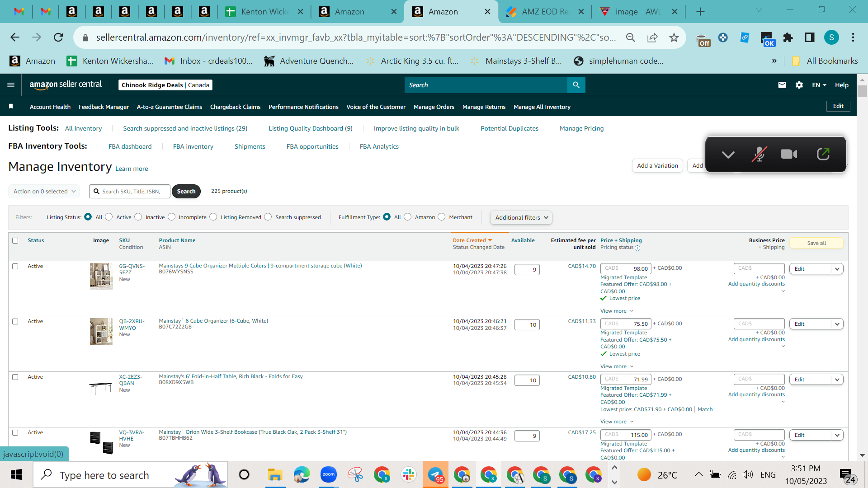868x488 pixels.
Task: Select the Incomplete listing status radio
Action: click(x=172, y=217)
